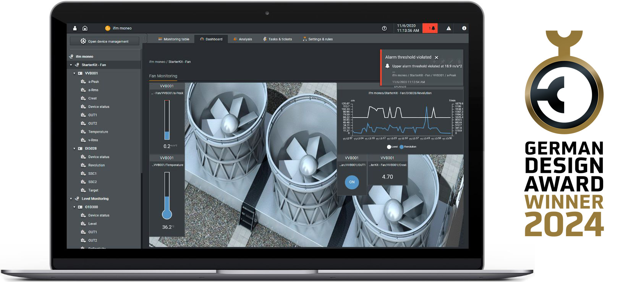Toggle the Revolution series in chart legend
Image resolution: width=644 pixels, height=282 pixels.
tap(408, 147)
